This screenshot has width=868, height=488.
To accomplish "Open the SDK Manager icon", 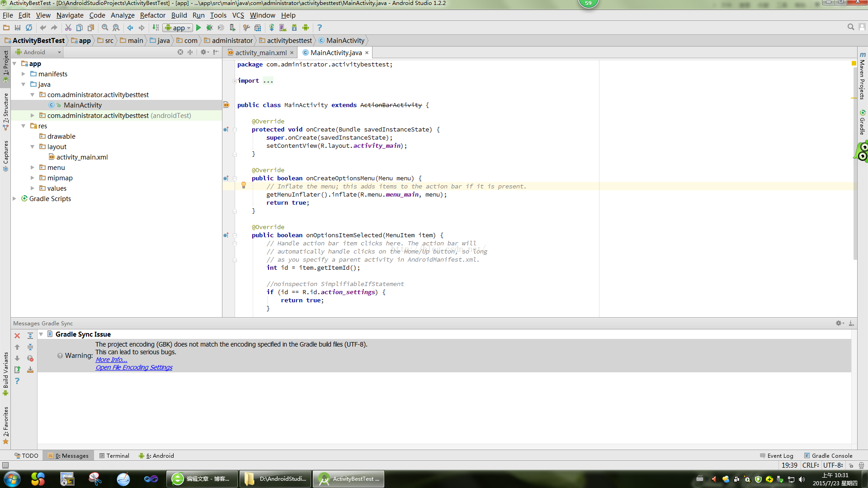I will tap(294, 28).
